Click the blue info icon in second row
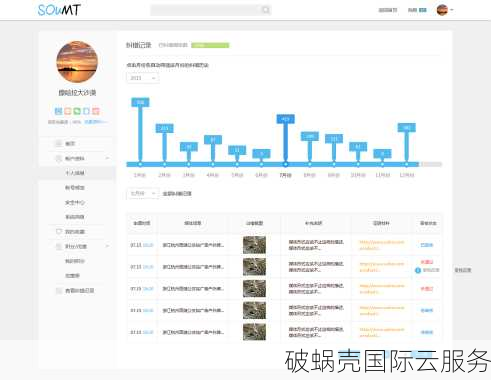Screen dimensions: 491x380 (418, 270)
